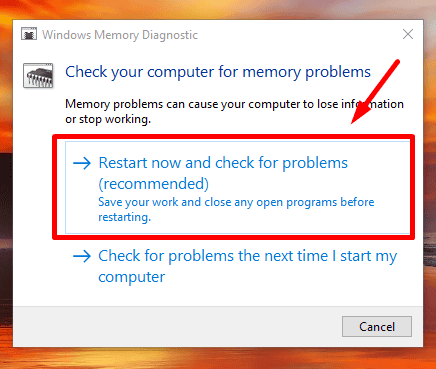
Task: Click the Windows Memory Diagnostic title text
Action: click(120, 35)
